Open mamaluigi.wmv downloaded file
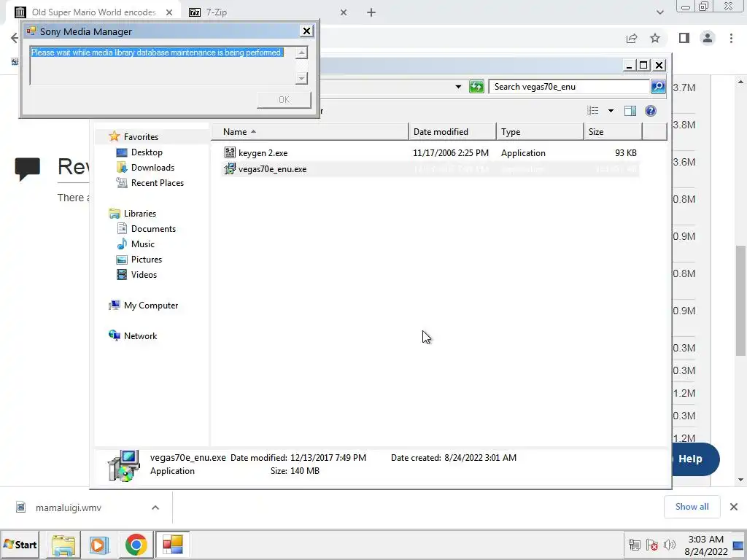This screenshot has height=560, width=747. point(68,507)
